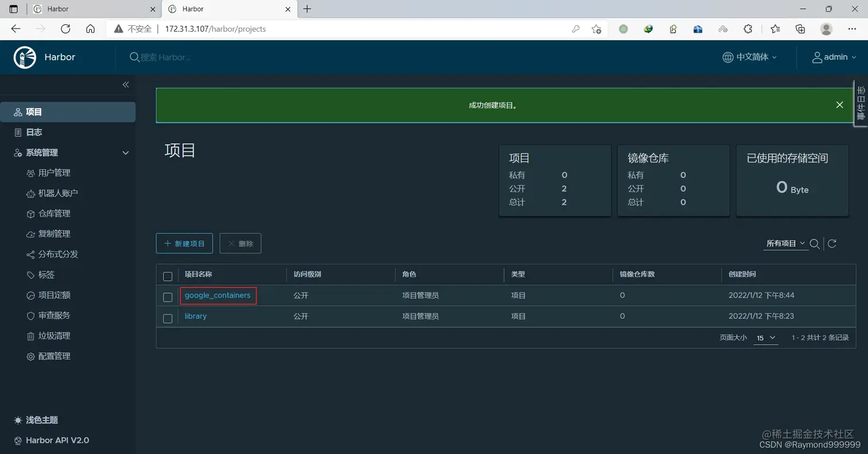Viewport: 868px width, 454px height.
Task: Click the 类型 column header
Action: [x=518, y=274]
